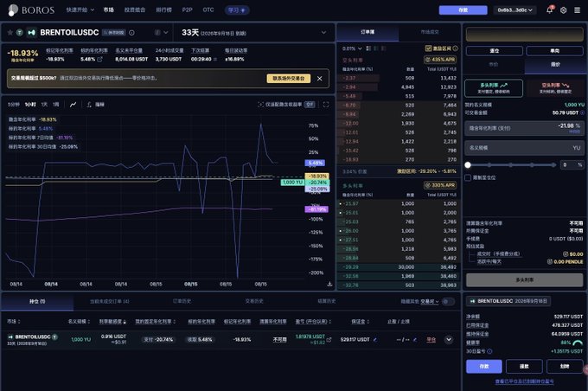
Task: Favorite BRENTOILUSDC with the star icon
Action: coord(10,33)
